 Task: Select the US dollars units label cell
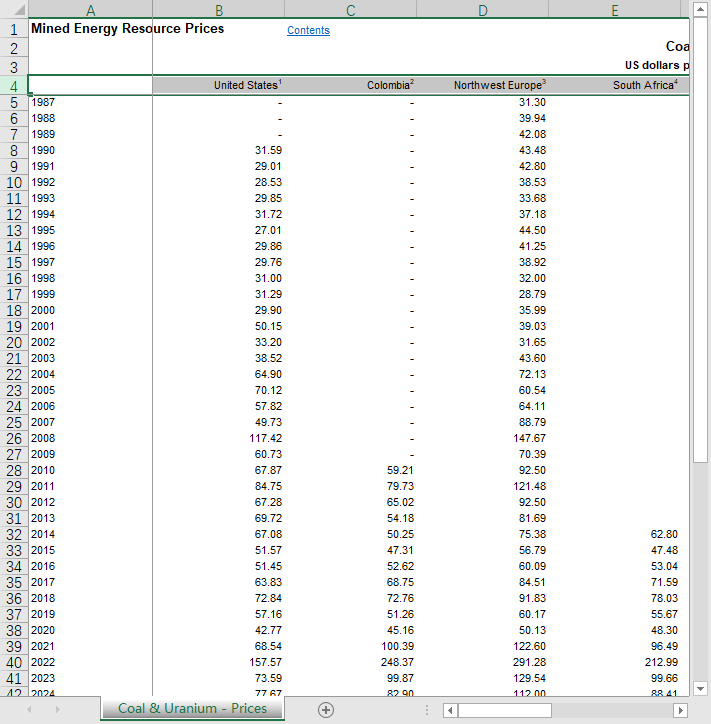pyautogui.click(x=657, y=65)
